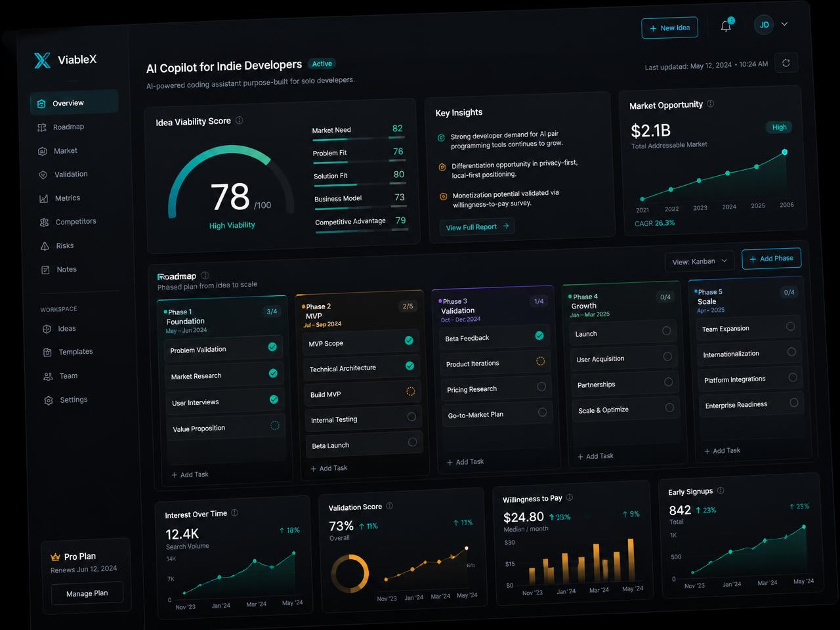Click the Validation Score donut chart
840x630 pixels.
coord(350,573)
